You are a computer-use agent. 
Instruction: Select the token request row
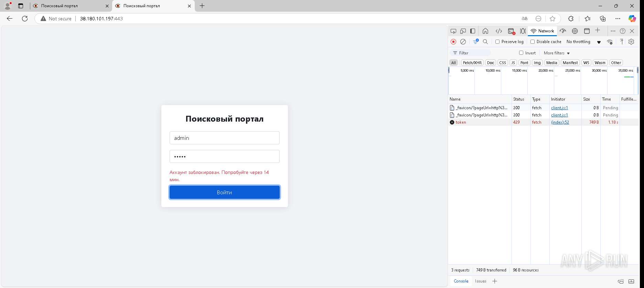tap(543, 122)
